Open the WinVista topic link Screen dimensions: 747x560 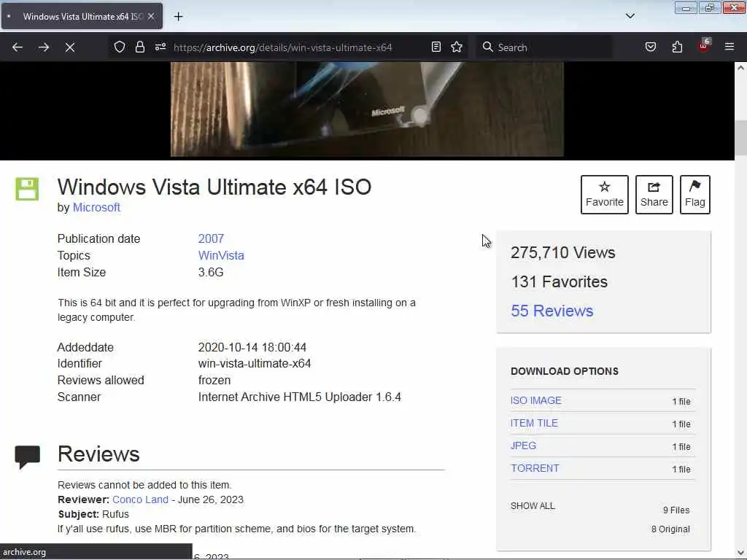coord(221,256)
